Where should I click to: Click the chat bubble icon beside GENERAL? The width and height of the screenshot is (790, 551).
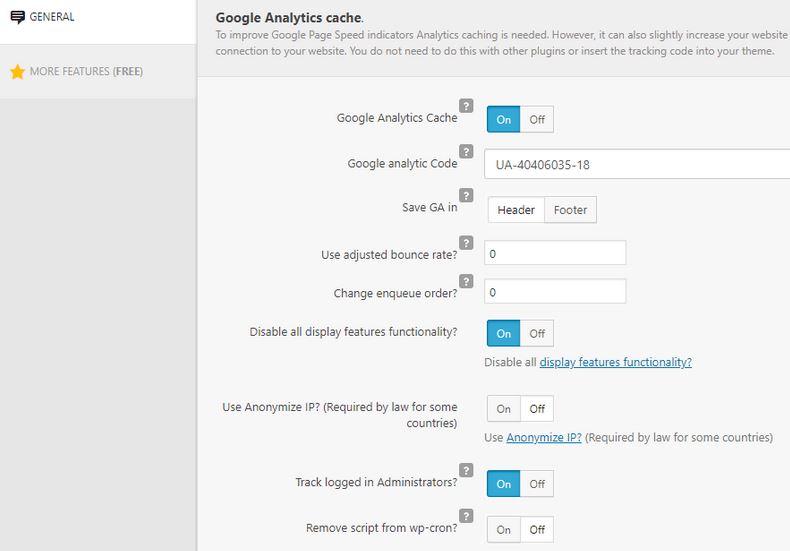18,17
